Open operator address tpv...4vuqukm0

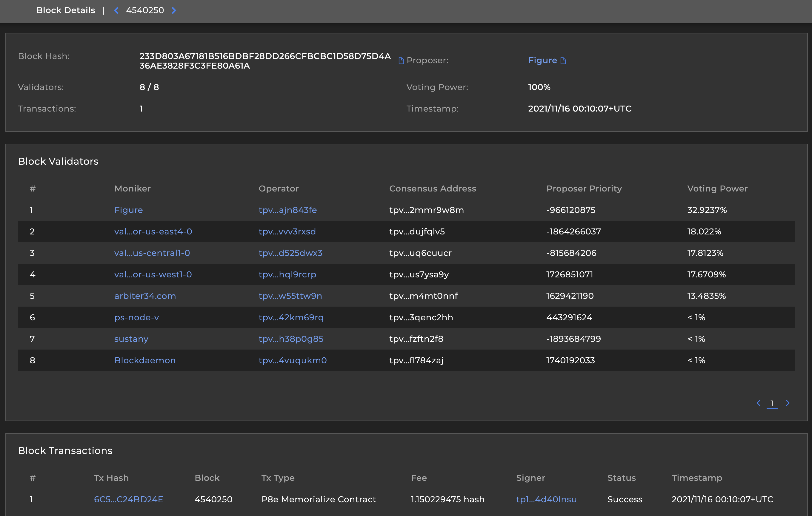pos(292,360)
